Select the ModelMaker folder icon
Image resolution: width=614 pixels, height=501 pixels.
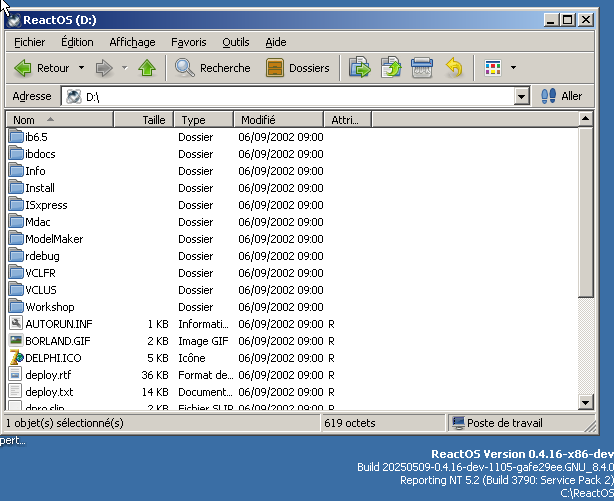click(x=16, y=239)
